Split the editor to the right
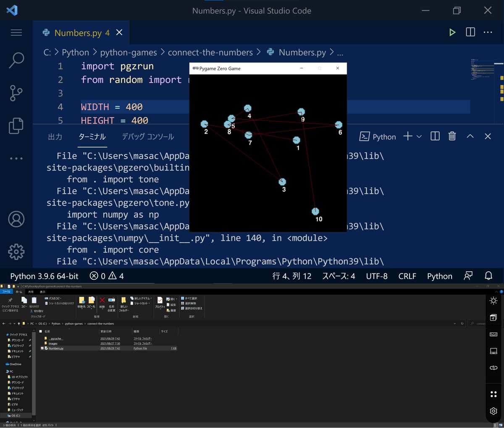The width and height of the screenshot is (504, 428). point(470,32)
